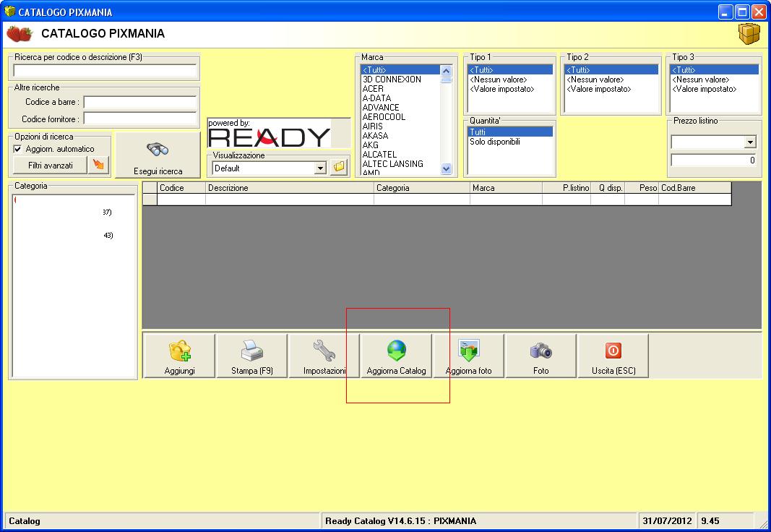Click the orange arrow icon beside Filtri avanzati
The image size is (771, 532).
click(x=98, y=165)
